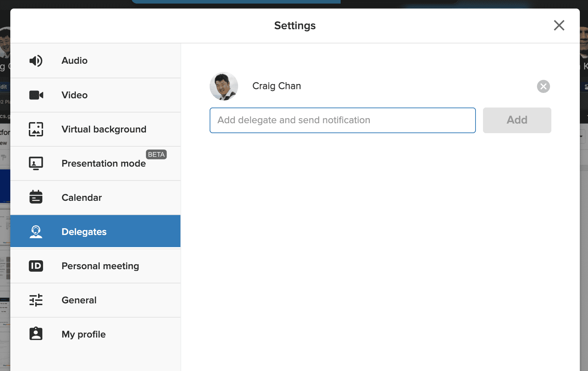588x371 pixels.
Task: Close the Settings dialog
Action: coord(559,25)
